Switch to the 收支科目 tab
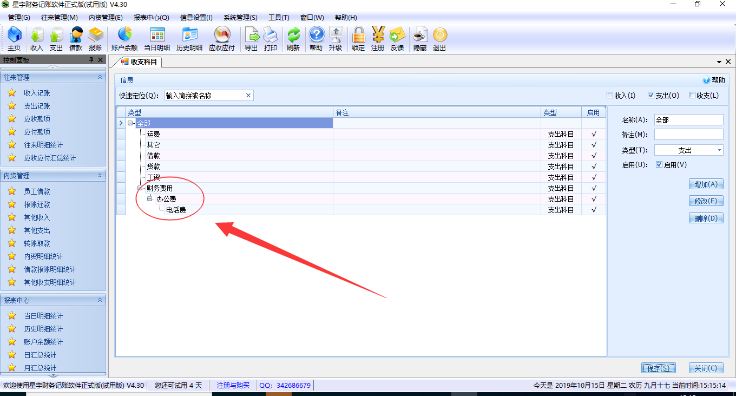Screen dimensions: 743x396 coord(139,62)
